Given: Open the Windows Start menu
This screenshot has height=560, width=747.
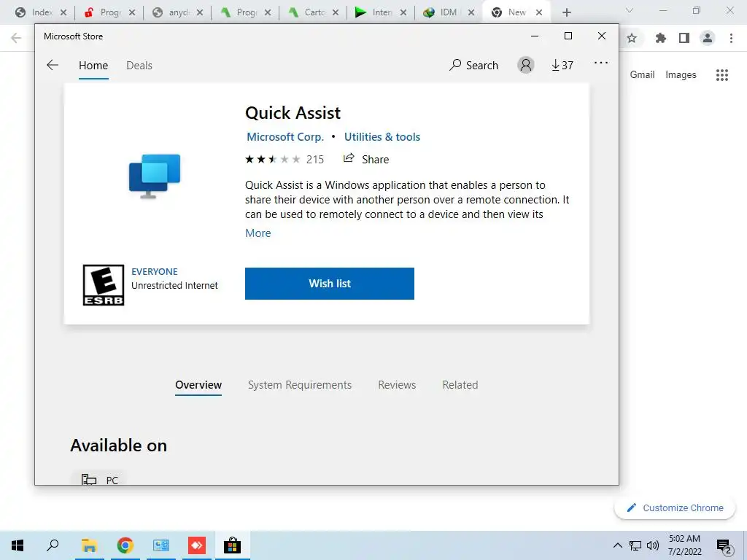Looking at the screenshot, I should point(18,545).
